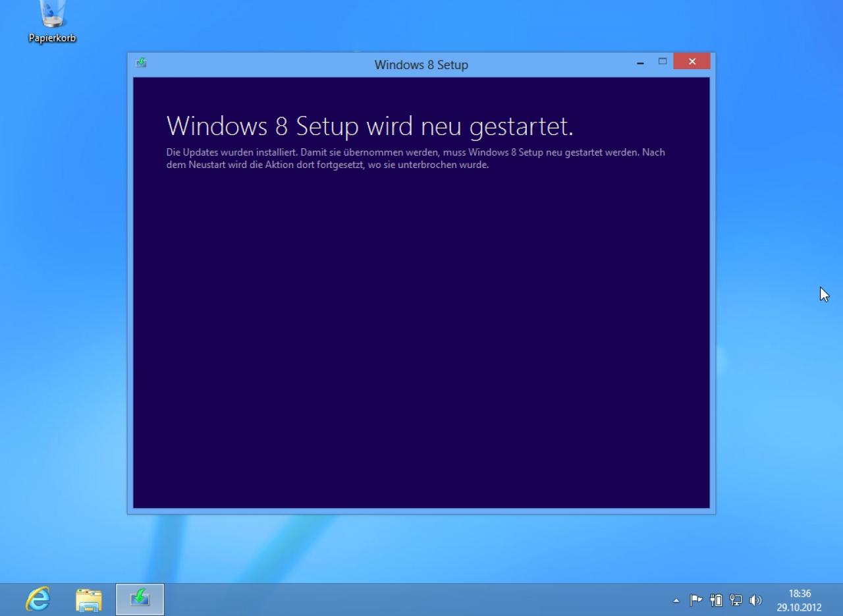Launch Internet Explorer from the taskbar
Image resolution: width=843 pixels, height=616 pixels.
point(38,600)
